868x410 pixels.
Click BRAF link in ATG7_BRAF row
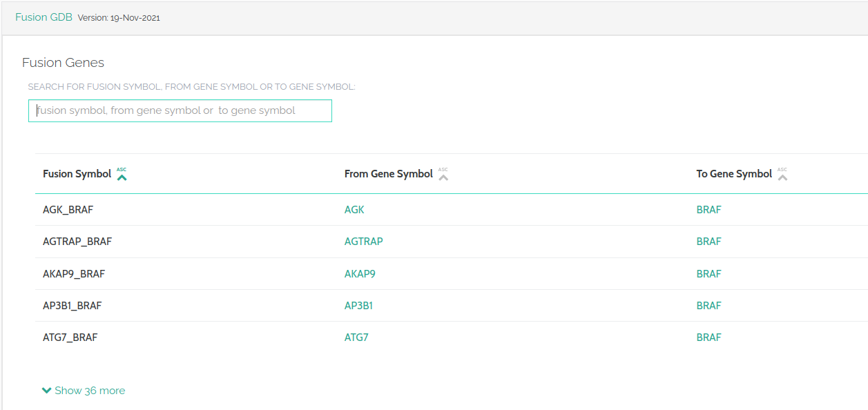[708, 338]
